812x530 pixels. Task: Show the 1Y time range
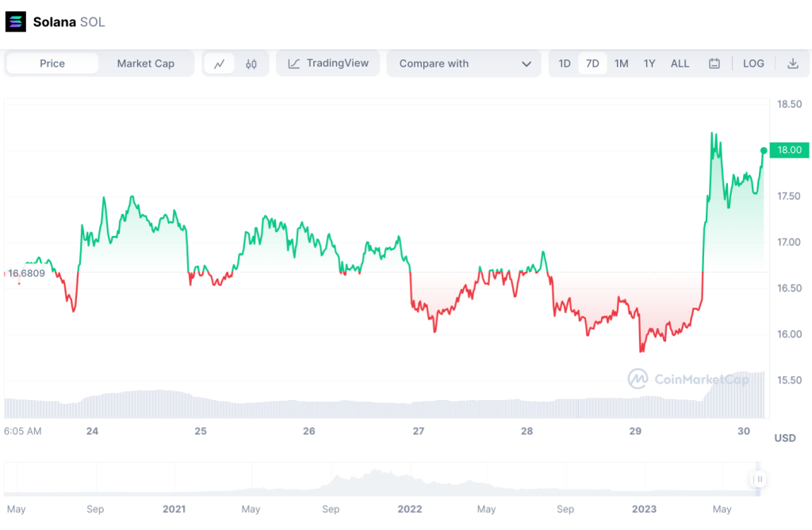tap(649, 63)
